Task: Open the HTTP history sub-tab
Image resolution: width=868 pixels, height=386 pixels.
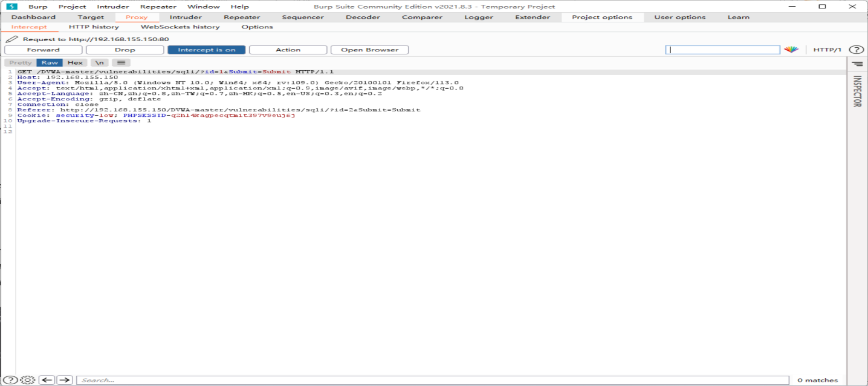Action: [x=94, y=27]
